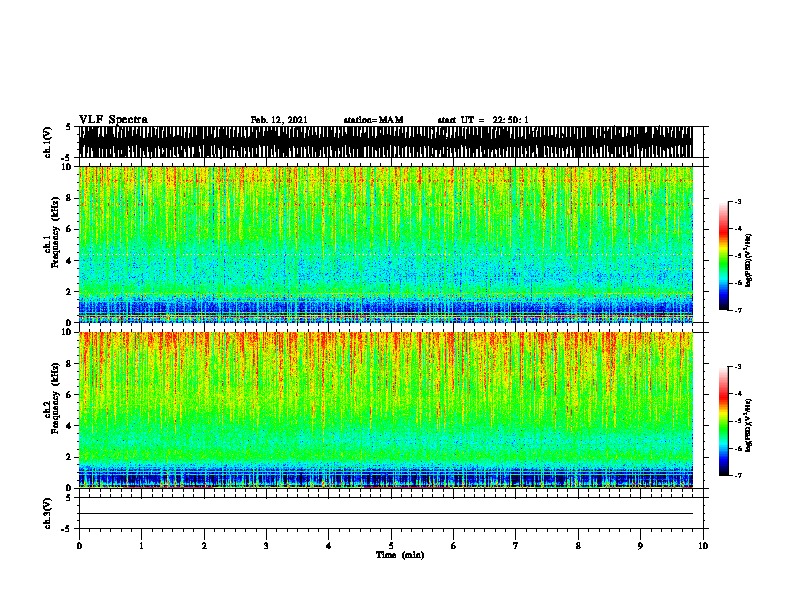Click time axis tick label '7'
792x612 pixels.
tap(516, 546)
